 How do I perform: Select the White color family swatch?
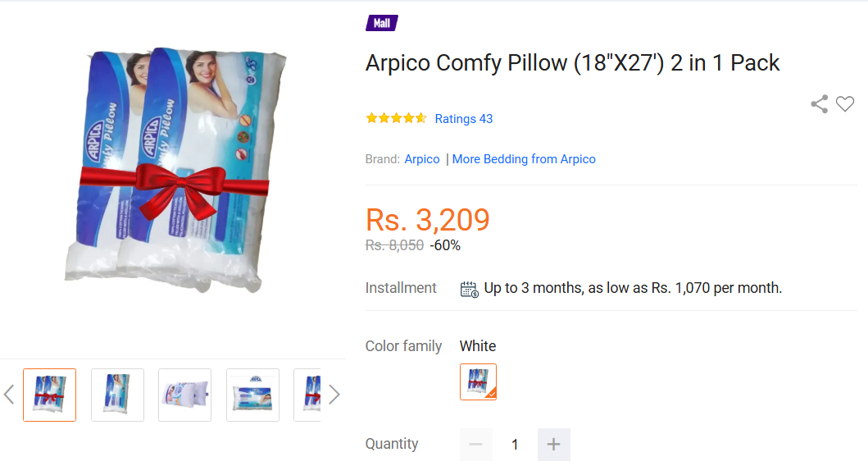click(479, 381)
